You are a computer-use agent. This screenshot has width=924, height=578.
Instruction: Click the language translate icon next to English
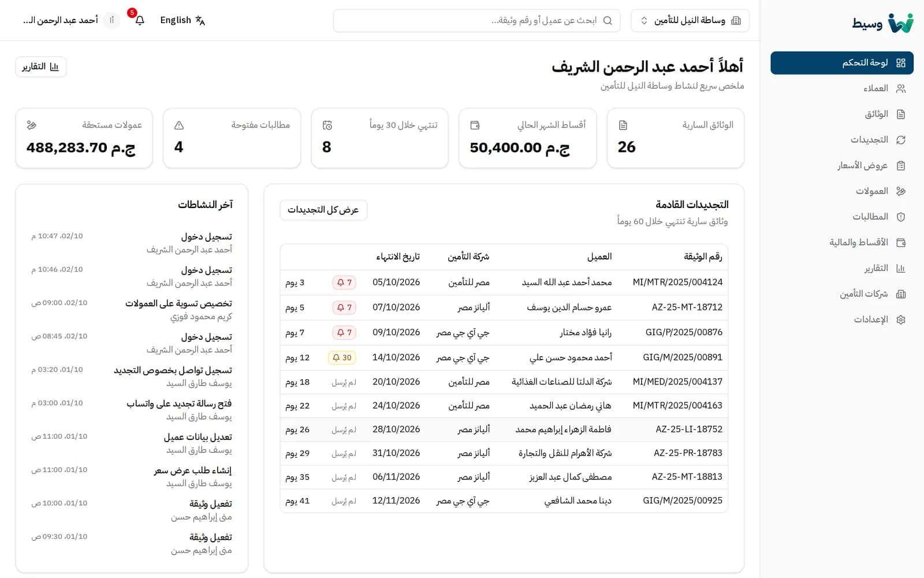[200, 20]
